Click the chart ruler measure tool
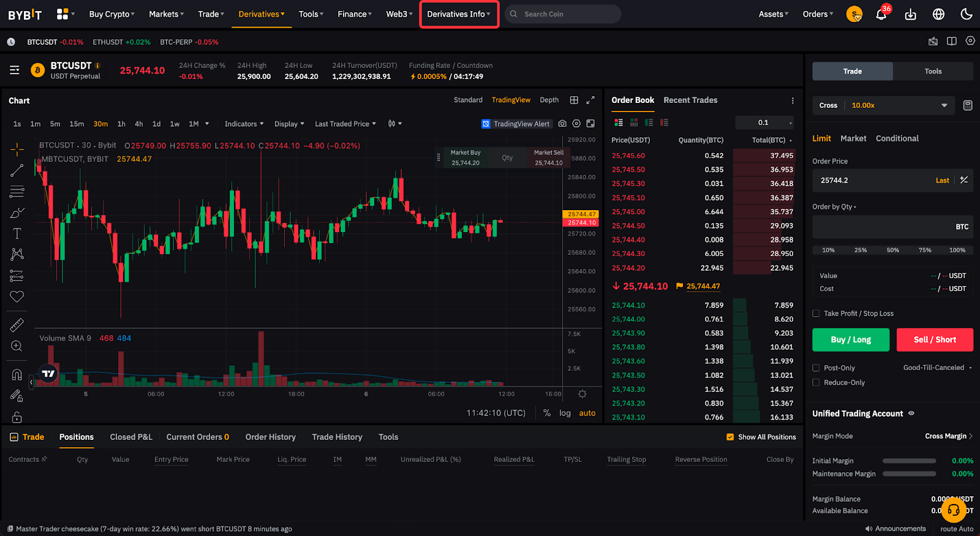 pos(17,325)
